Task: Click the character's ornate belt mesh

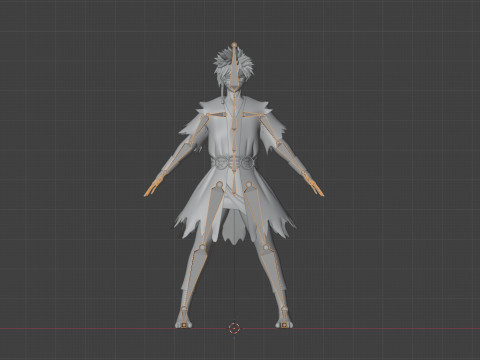Action: pos(233,163)
